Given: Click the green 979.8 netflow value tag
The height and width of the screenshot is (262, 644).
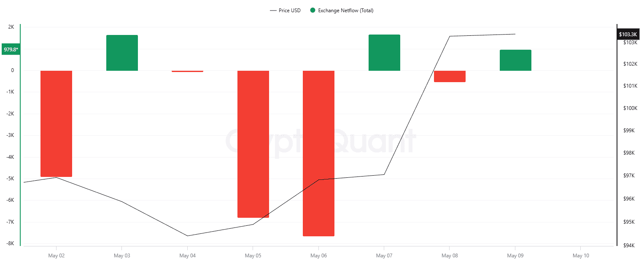Looking at the screenshot, I should pyautogui.click(x=11, y=50).
